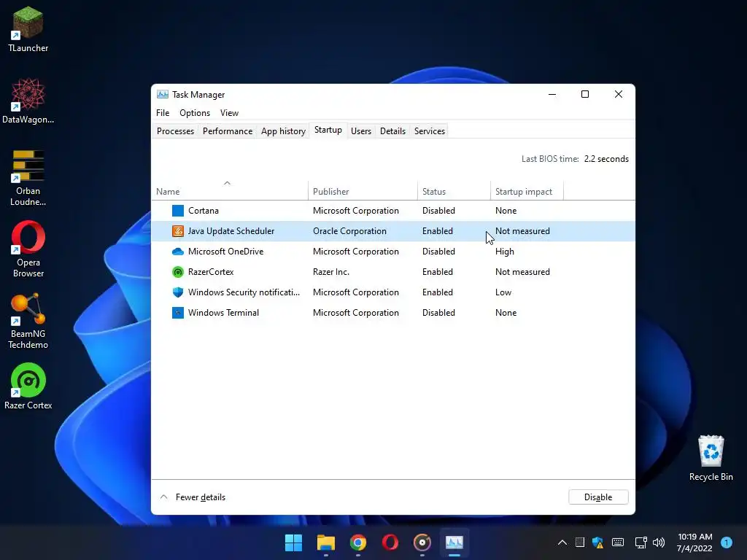Click the Windows Security shield icon in the list
This screenshot has height=560, width=747.
(178, 292)
